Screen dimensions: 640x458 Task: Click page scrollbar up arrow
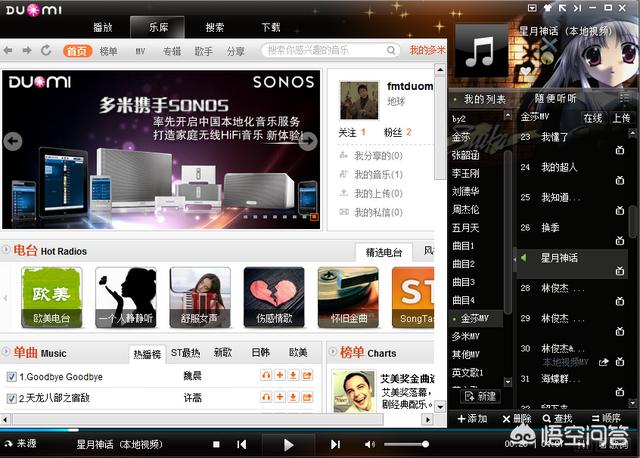pyautogui.click(x=440, y=70)
